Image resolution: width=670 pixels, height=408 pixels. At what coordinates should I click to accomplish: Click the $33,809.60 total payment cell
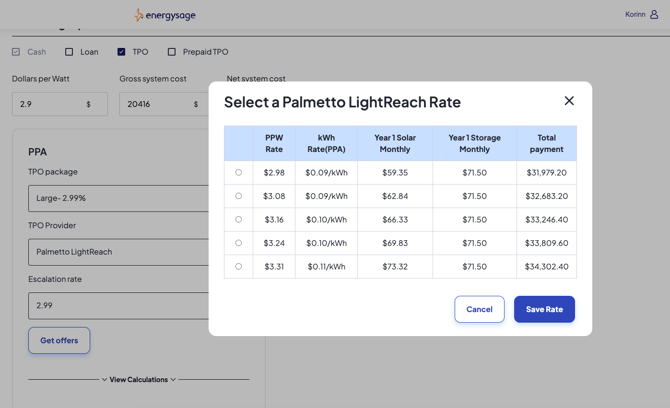coord(547,243)
